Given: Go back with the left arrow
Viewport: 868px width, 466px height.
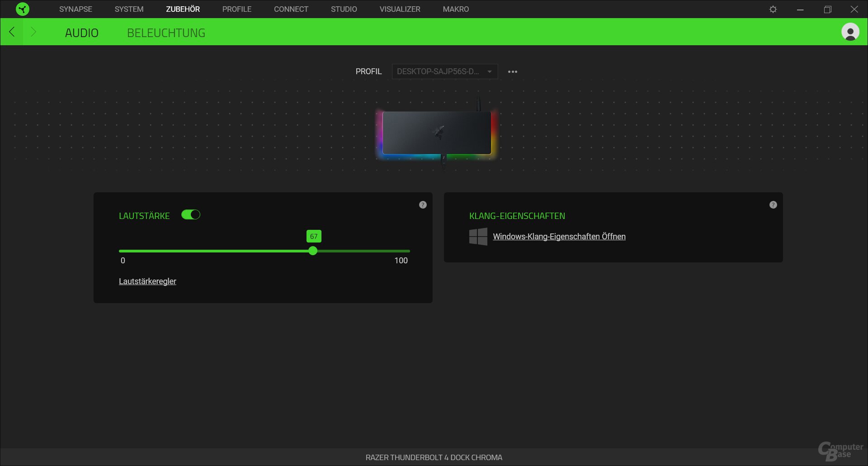Looking at the screenshot, I should tap(12, 32).
